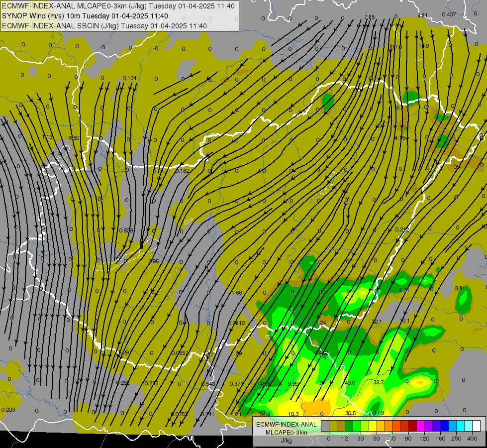The width and height of the screenshot is (487, 448).
Task: Select the map value 0.134
Action: [x=129, y=78]
